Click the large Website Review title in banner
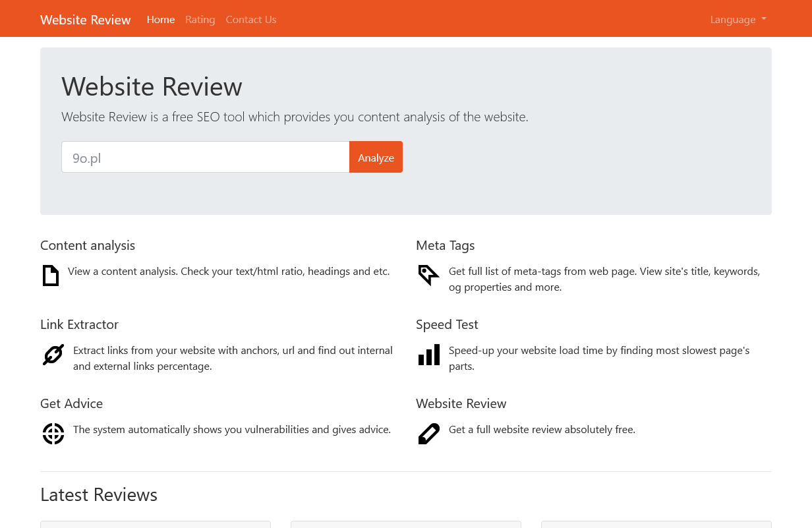The width and height of the screenshot is (812, 528). click(x=152, y=86)
